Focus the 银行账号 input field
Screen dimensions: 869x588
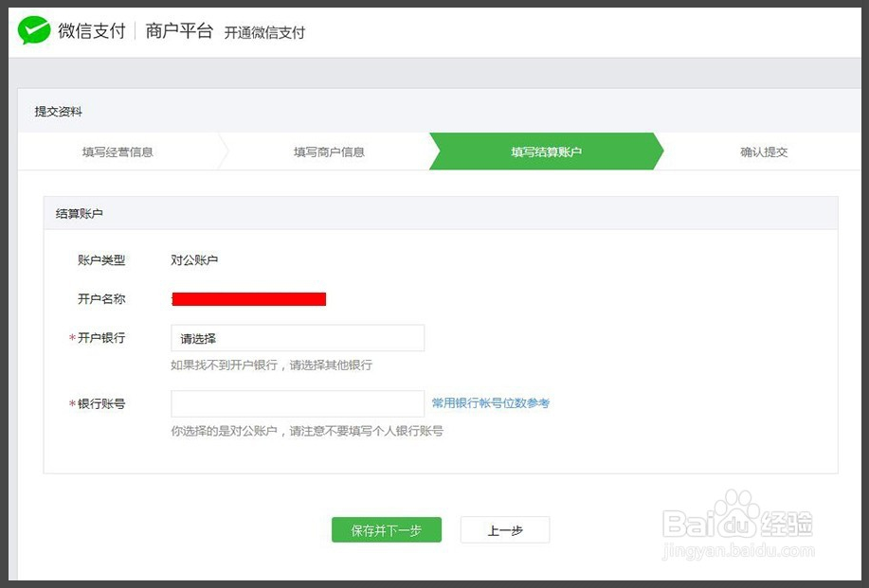pos(297,403)
